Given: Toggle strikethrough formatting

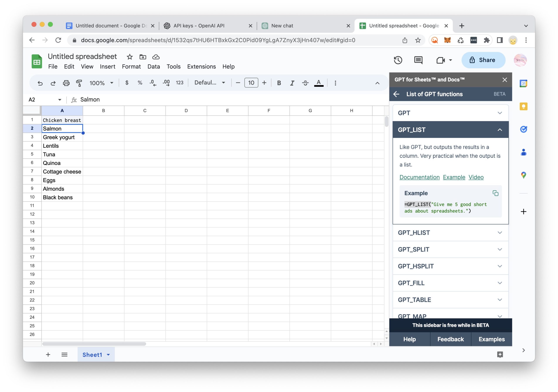Looking at the screenshot, I should point(305,83).
